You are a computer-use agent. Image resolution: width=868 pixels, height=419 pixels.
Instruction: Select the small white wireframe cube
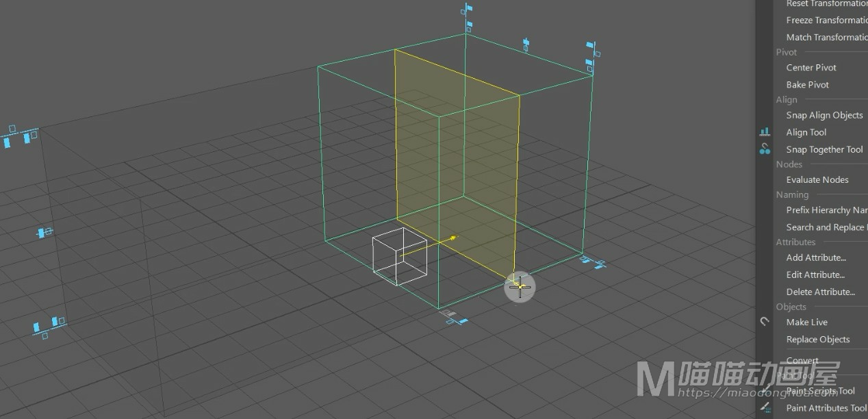point(399,256)
